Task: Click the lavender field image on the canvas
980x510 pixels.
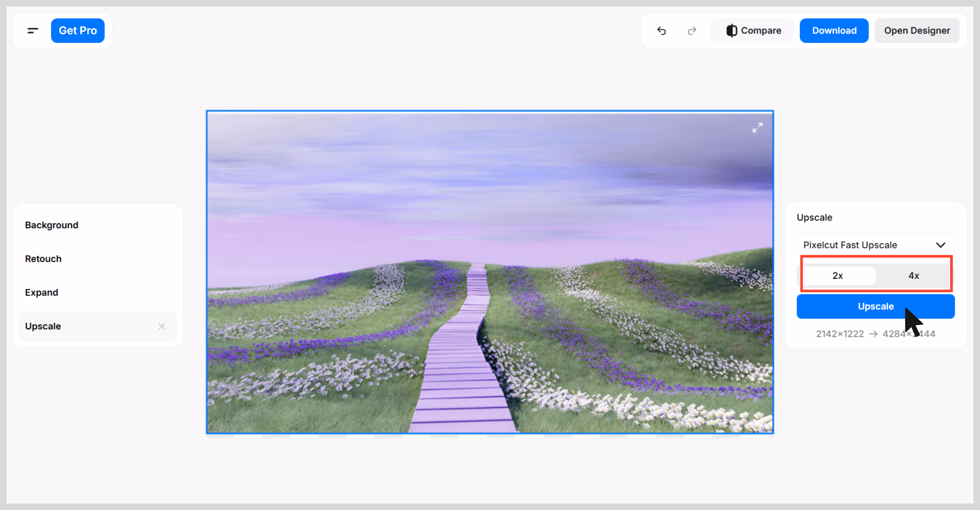Action: point(490,272)
